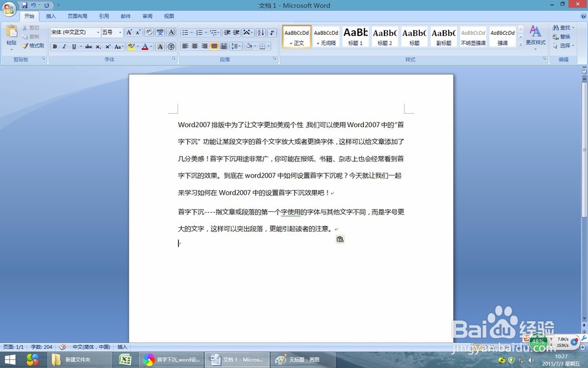Switch to the Page Layout tab
The width and height of the screenshot is (588, 368).
(77, 16)
